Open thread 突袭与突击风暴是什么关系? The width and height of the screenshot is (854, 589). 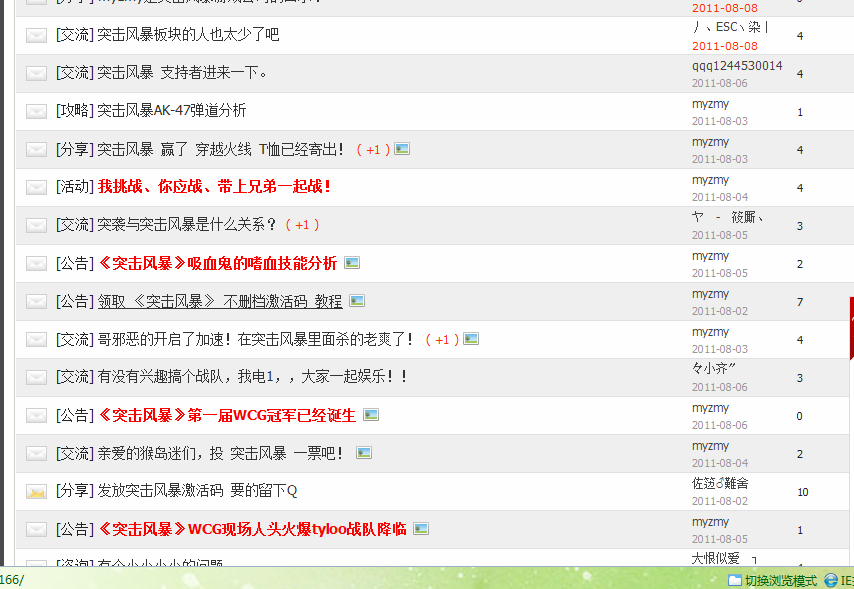(x=187, y=224)
